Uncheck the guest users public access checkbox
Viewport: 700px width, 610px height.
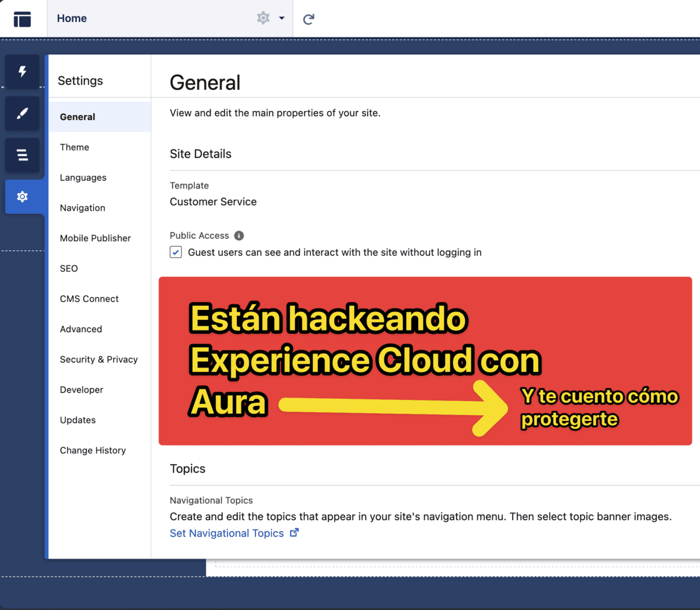coord(176,252)
